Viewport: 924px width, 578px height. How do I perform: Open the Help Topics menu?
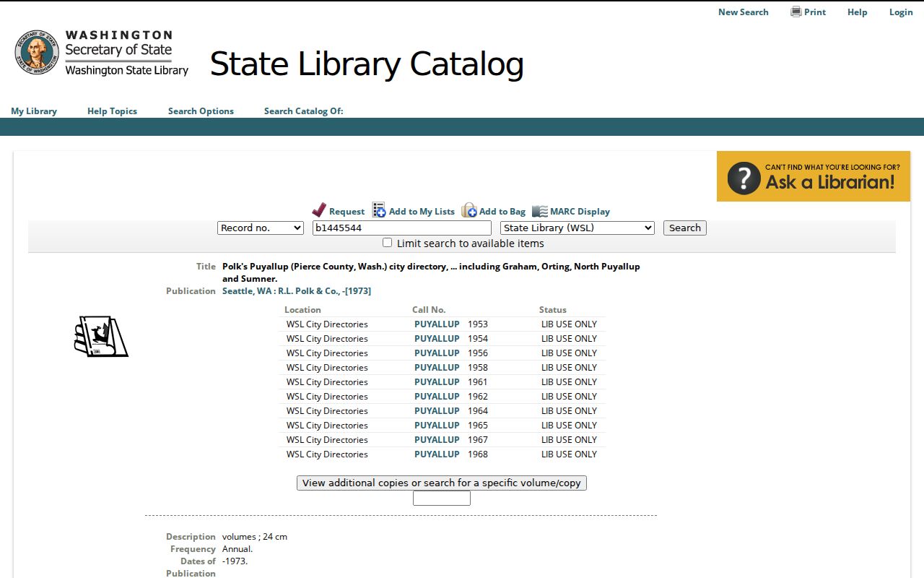pos(112,111)
